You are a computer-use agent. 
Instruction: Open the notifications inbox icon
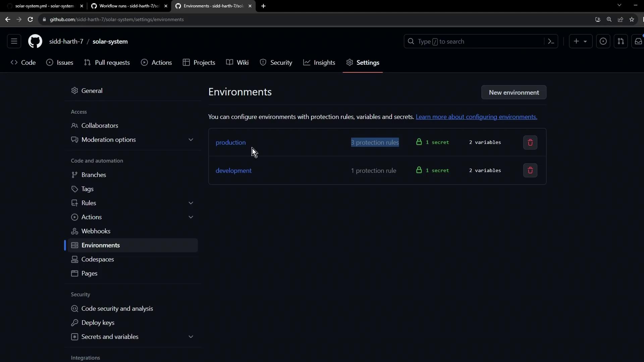(638, 42)
